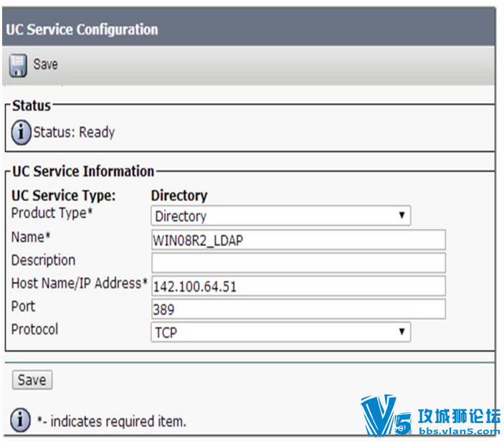This screenshot has height=441, width=504.
Task: Open the Protocol dropdown showing TCP
Action: pos(280,332)
